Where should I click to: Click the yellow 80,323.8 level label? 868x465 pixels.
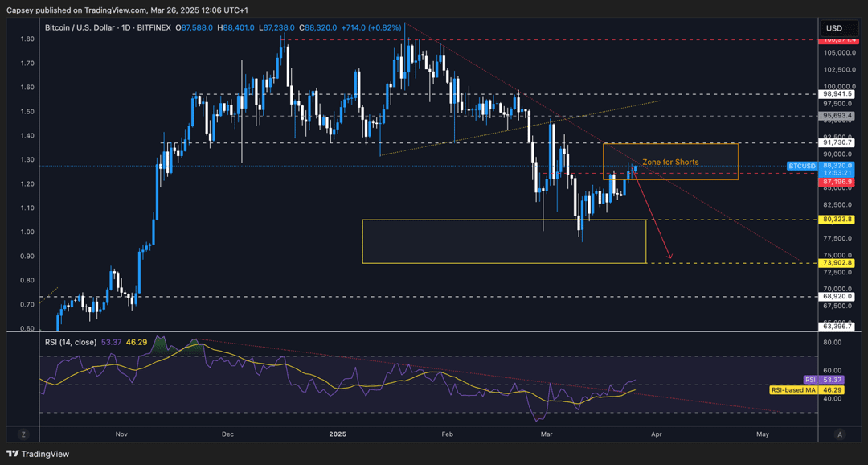coord(837,220)
